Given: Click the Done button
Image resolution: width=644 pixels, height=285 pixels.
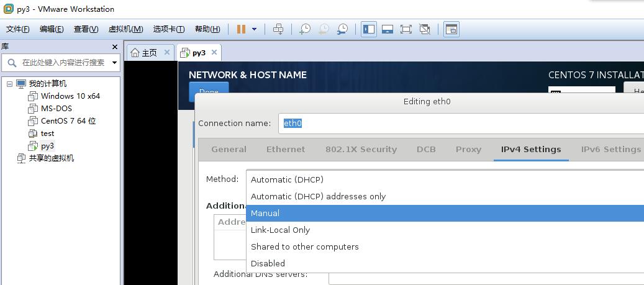Looking at the screenshot, I should tap(209, 91).
